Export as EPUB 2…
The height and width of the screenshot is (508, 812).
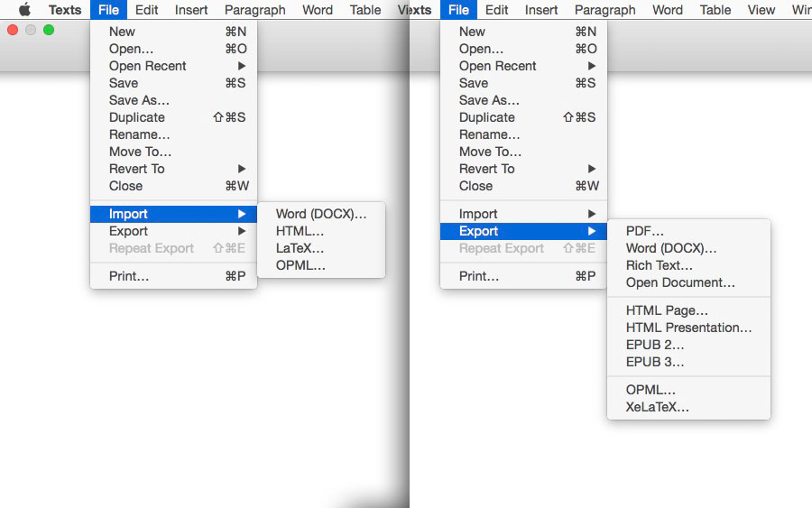688,345
